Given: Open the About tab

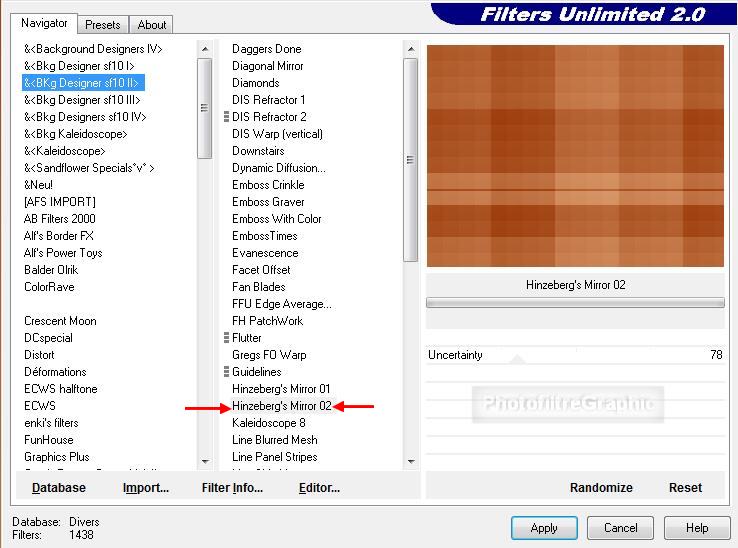Looking at the screenshot, I should pos(152,25).
